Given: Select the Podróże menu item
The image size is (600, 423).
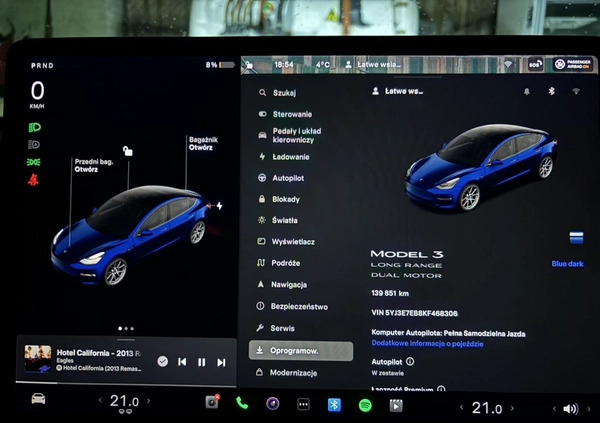Looking at the screenshot, I should [x=279, y=263].
